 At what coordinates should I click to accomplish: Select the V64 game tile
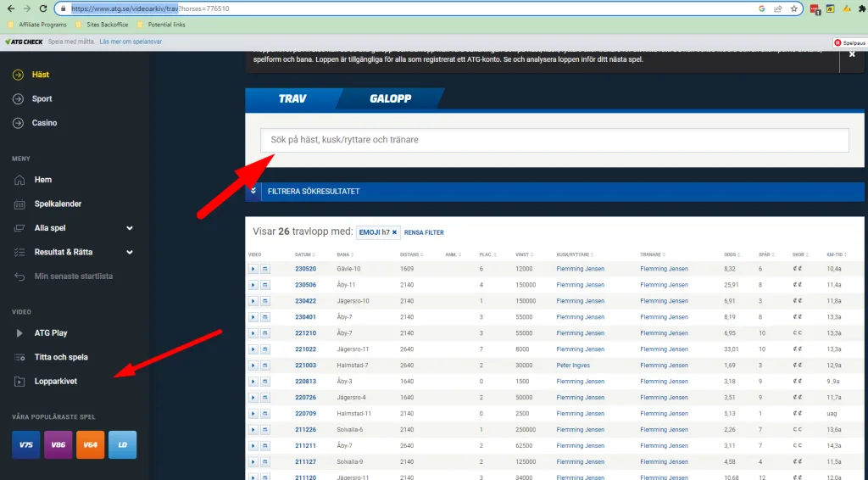pos(90,444)
